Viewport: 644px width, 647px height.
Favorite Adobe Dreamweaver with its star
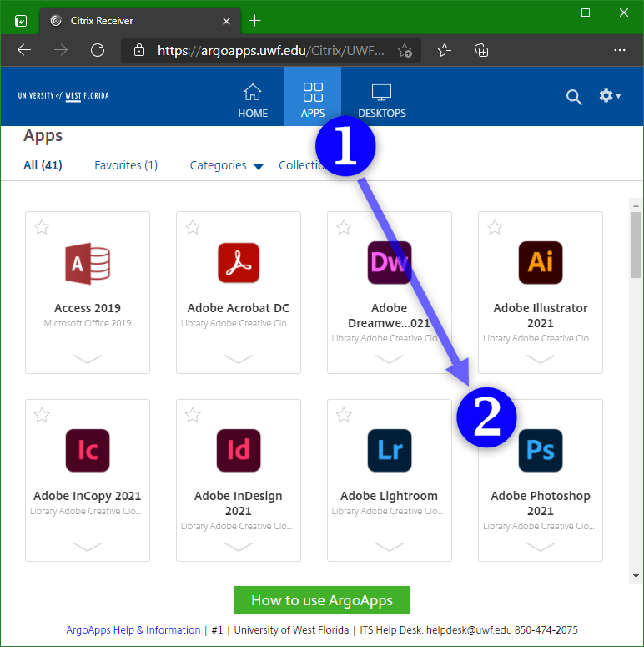[344, 227]
